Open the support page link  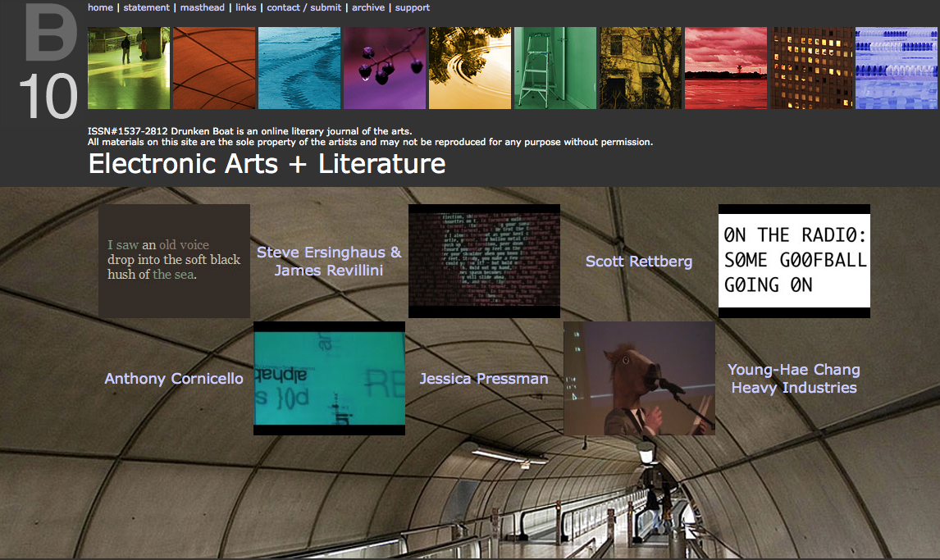(x=413, y=7)
